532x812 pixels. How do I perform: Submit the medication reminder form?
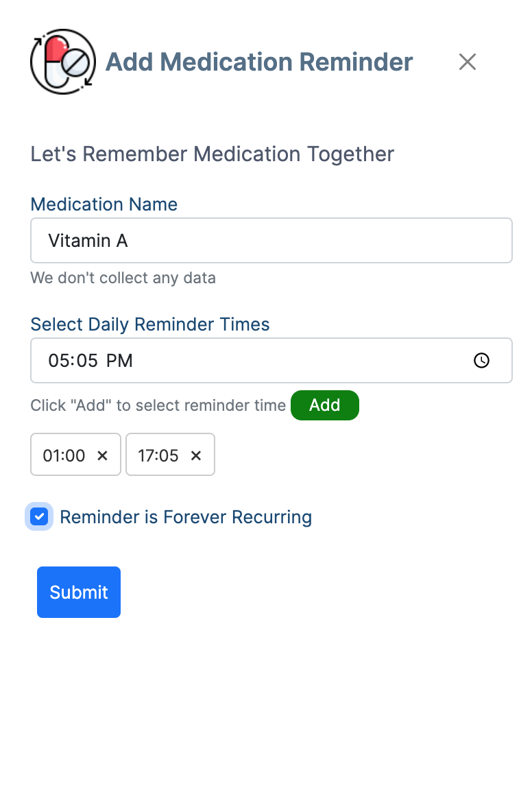pos(79,592)
